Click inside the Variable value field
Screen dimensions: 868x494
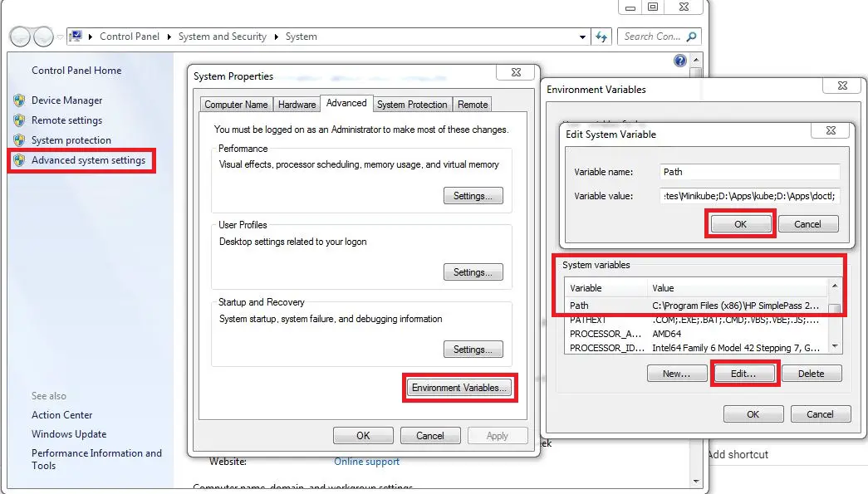748,196
